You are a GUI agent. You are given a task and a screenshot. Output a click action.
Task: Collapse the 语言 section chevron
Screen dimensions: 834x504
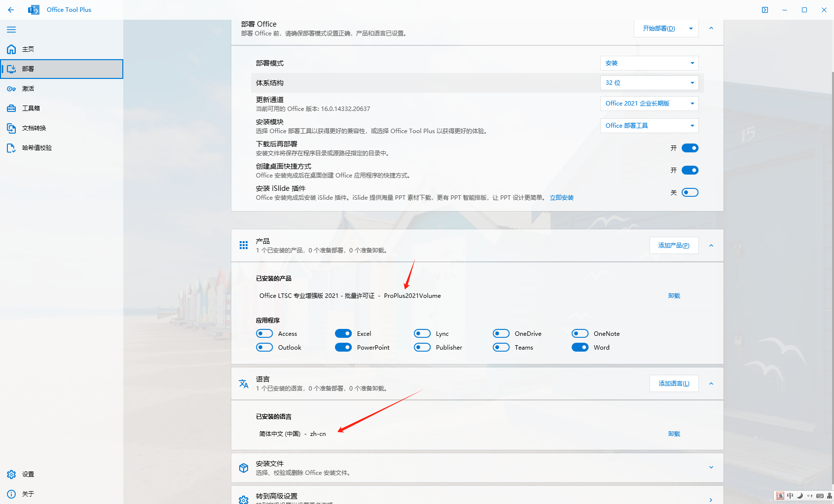711,384
